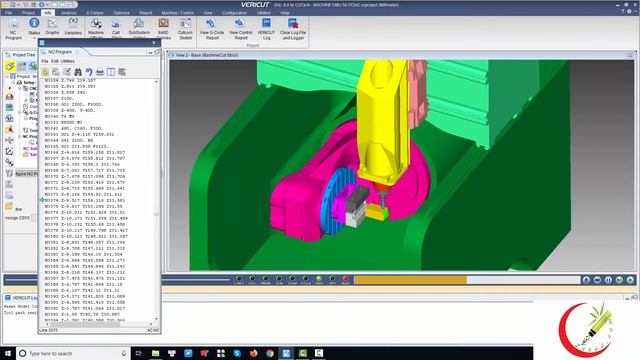Switch to the Analysis ribbon tab
This screenshot has height=360, width=640.
click(69, 13)
